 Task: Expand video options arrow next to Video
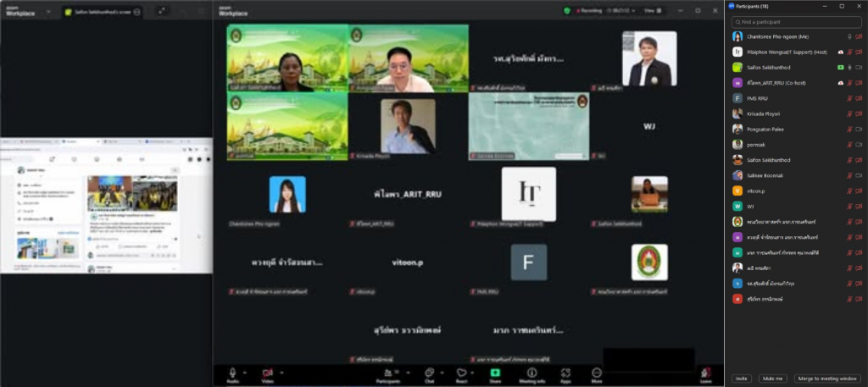(x=281, y=372)
